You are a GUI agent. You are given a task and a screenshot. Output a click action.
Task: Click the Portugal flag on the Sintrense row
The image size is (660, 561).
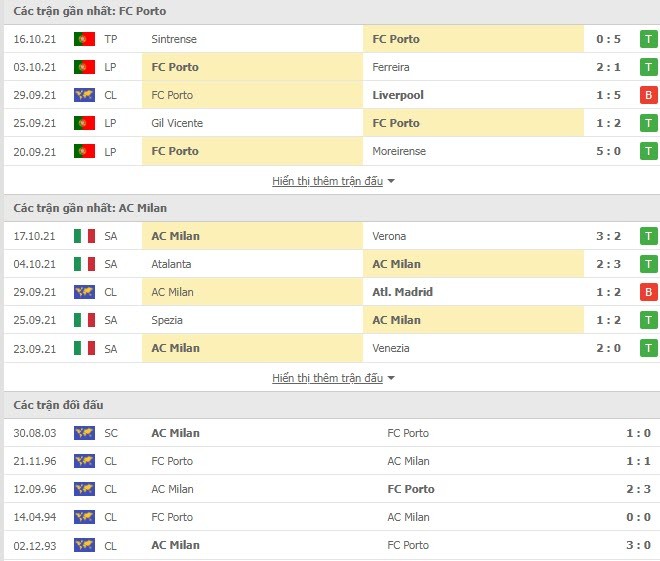[x=84, y=39]
